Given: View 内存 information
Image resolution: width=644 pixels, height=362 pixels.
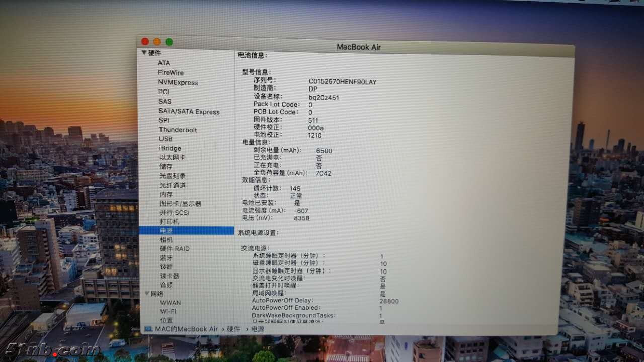Looking at the screenshot, I should [166, 194].
